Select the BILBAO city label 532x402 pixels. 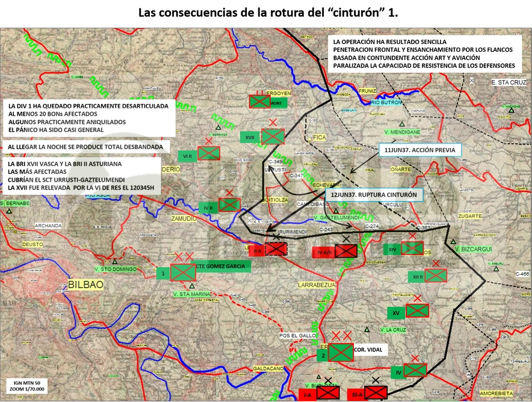click(x=85, y=284)
